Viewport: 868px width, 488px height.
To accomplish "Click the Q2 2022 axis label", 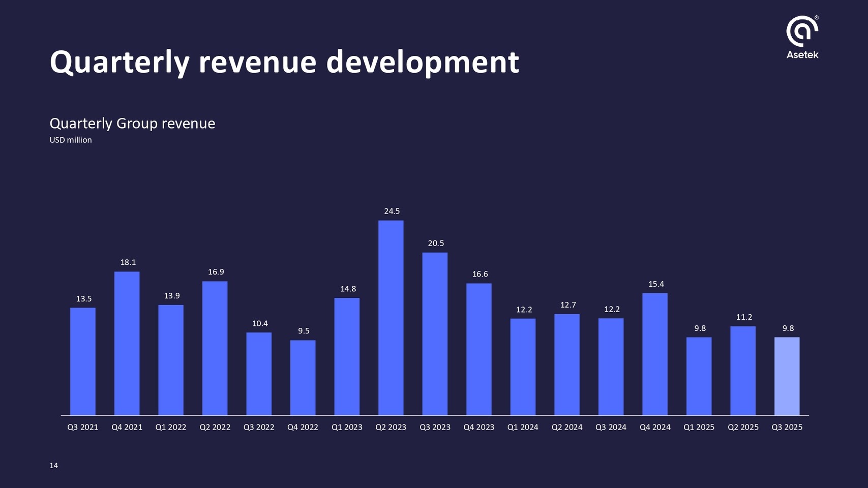I will (215, 428).
